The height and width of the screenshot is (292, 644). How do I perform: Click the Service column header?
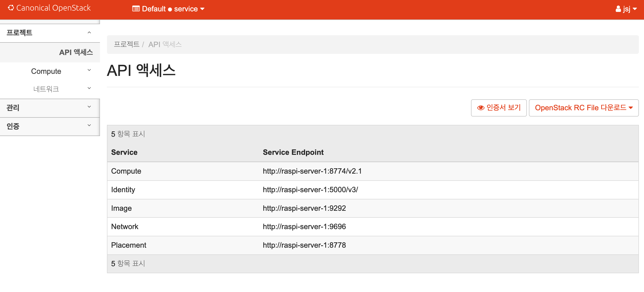coord(124,152)
